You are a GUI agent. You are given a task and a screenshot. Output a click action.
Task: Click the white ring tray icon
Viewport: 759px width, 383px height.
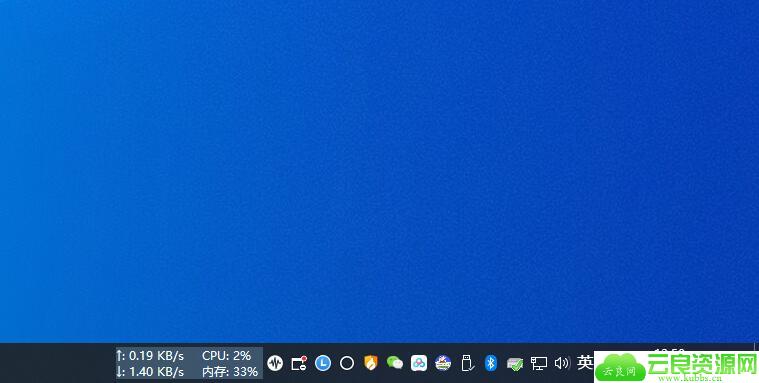point(347,363)
